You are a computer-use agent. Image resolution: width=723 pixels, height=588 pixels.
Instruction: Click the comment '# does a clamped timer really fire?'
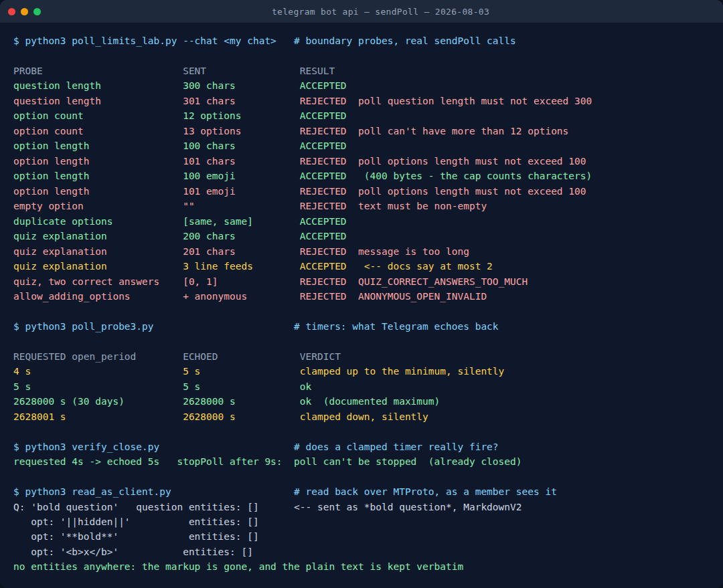(x=396, y=447)
